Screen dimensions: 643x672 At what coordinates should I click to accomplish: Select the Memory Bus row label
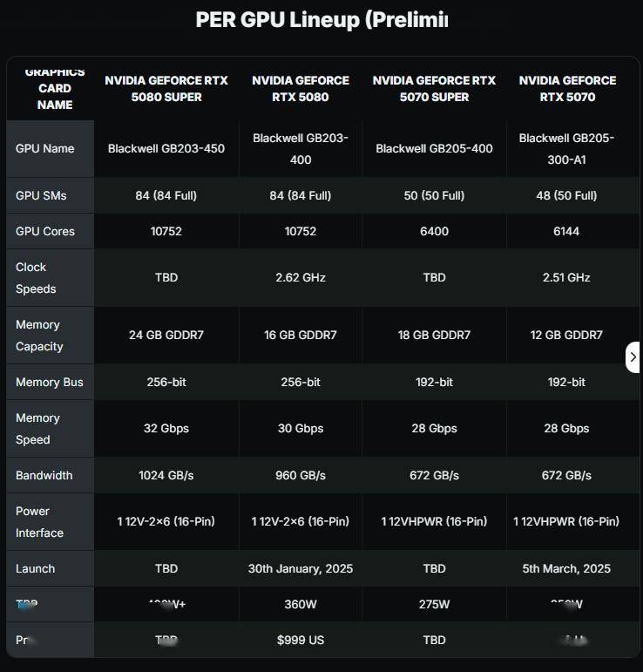point(50,382)
